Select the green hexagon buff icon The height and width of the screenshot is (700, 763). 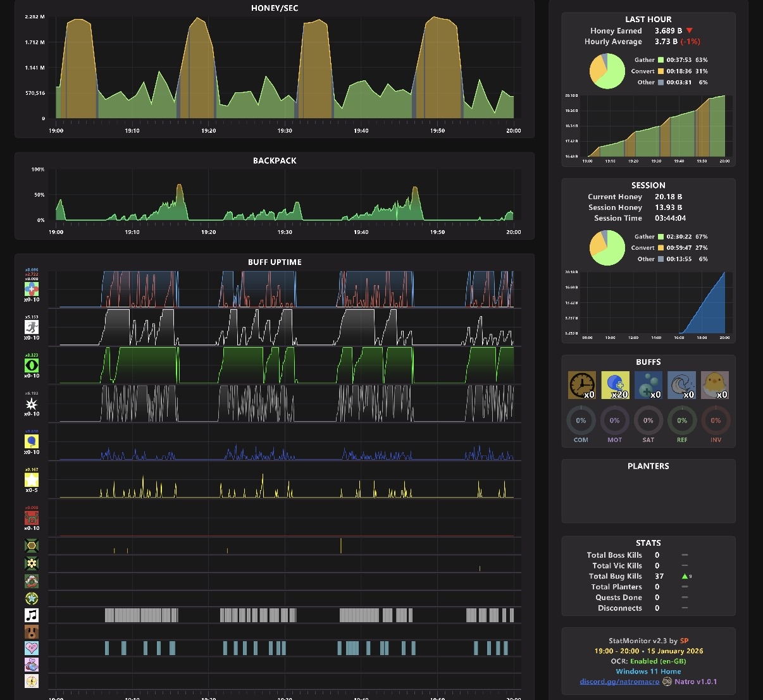coord(32,546)
